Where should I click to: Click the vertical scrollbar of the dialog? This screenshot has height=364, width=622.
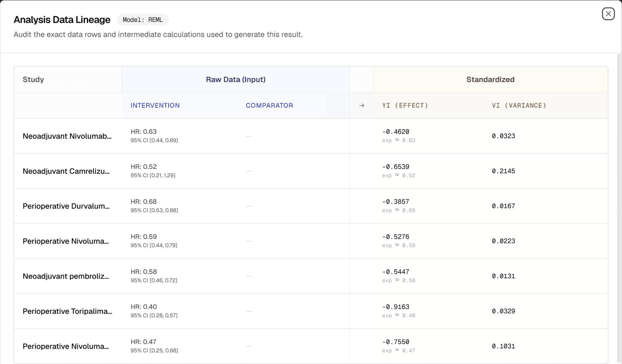[619, 208]
